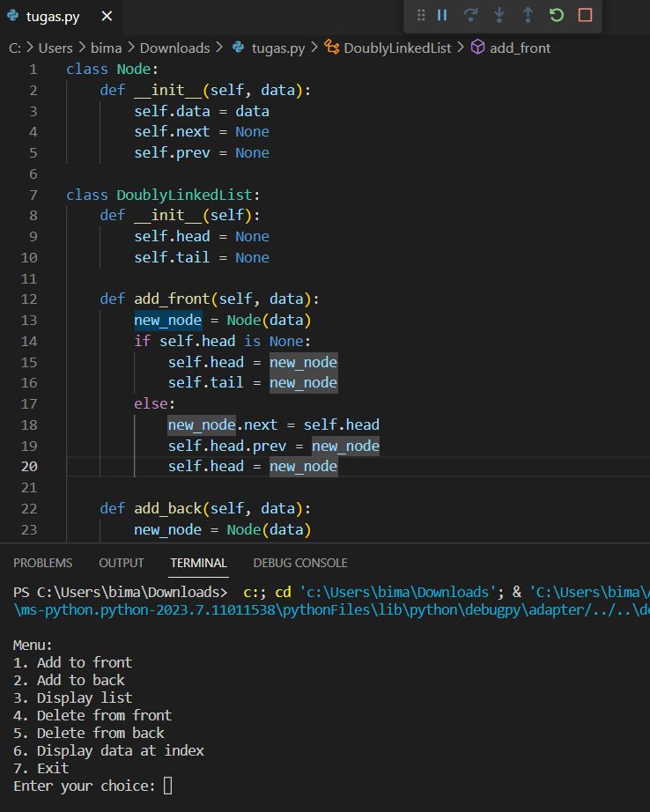Click '3. Display list' in terminal
This screenshot has height=812, width=650.
tap(73, 698)
